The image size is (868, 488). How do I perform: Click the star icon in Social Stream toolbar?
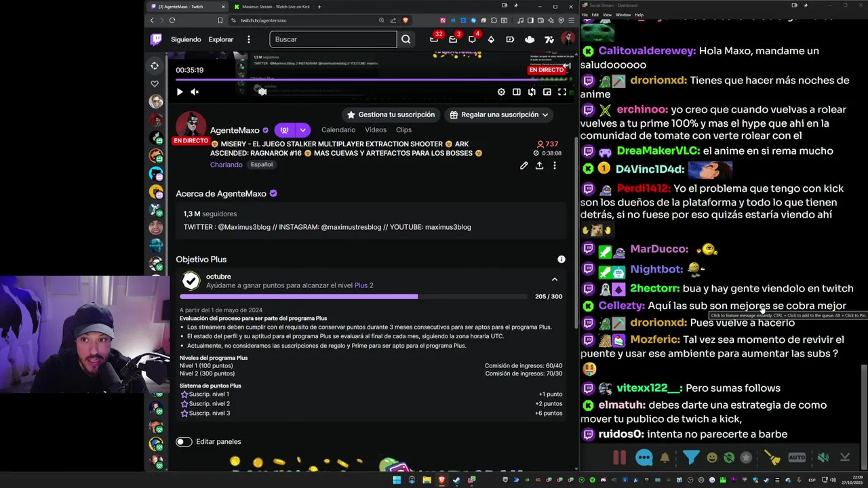[x=746, y=457]
